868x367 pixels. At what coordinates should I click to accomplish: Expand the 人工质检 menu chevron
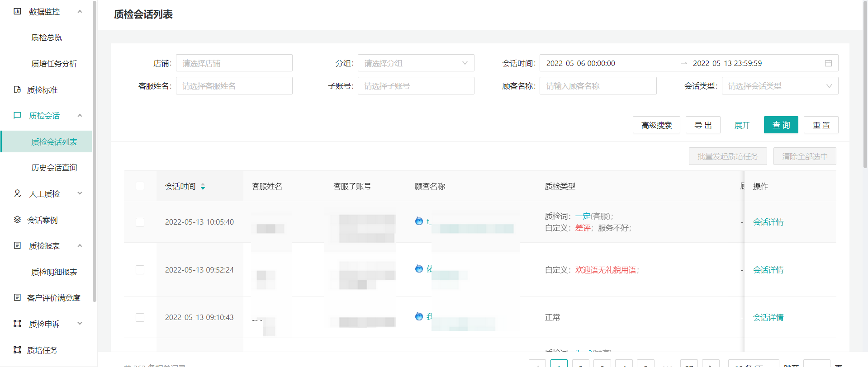80,193
